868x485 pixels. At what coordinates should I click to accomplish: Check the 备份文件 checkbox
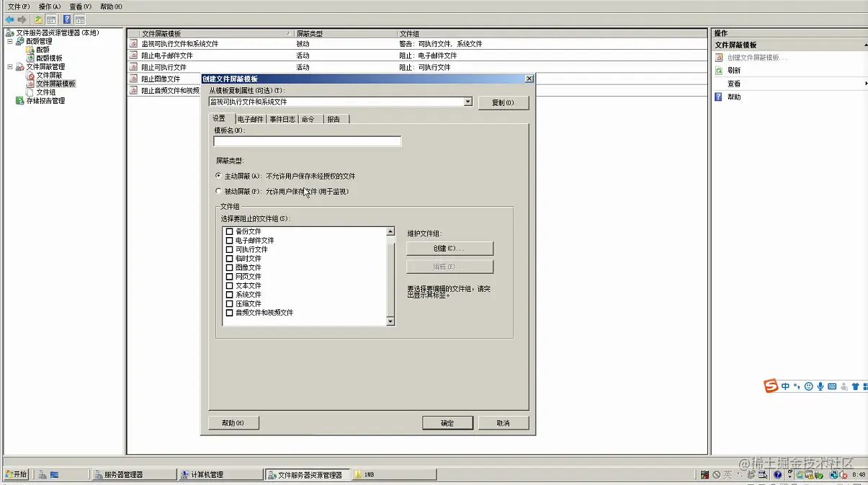pos(230,231)
